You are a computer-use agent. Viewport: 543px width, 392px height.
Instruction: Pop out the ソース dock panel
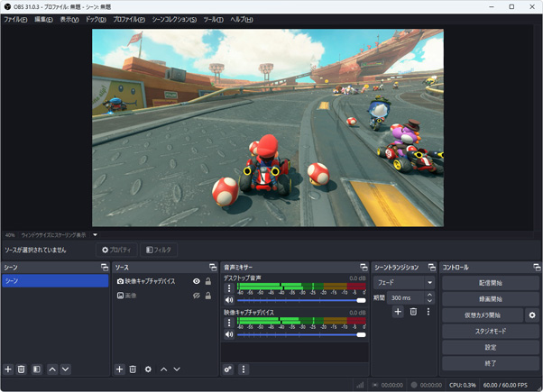(213, 267)
